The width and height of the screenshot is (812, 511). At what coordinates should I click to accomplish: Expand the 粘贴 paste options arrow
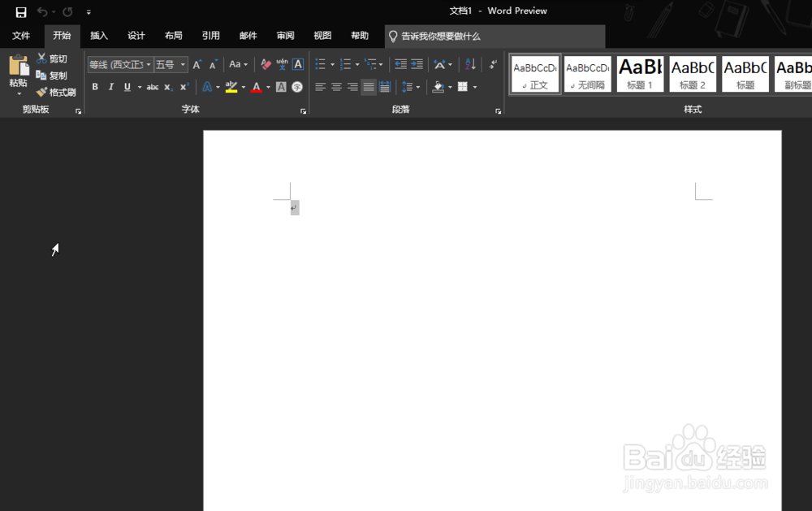(19, 93)
